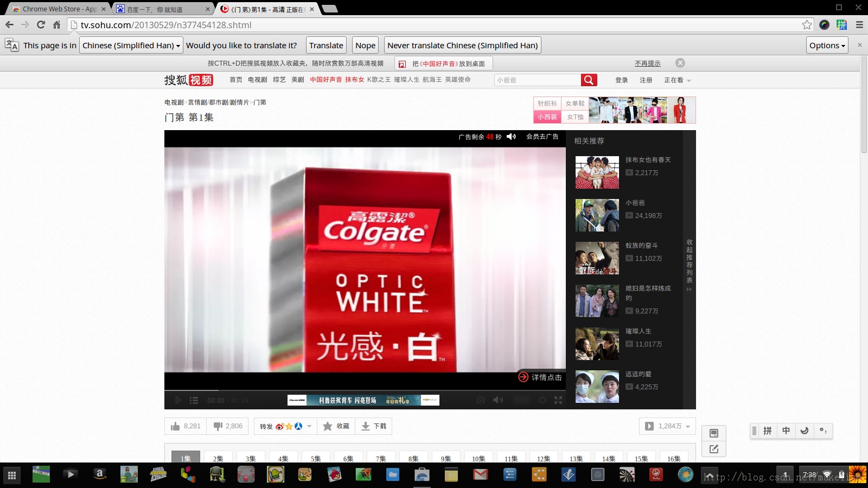Click the feedback edit icon on right
868x488 pixels.
[x=714, y=449]
